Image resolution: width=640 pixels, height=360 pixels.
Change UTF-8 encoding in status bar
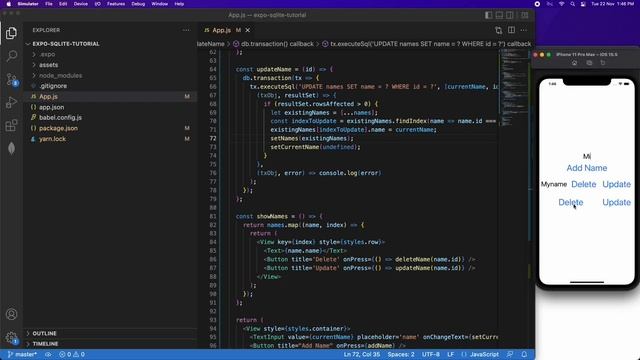431,354
